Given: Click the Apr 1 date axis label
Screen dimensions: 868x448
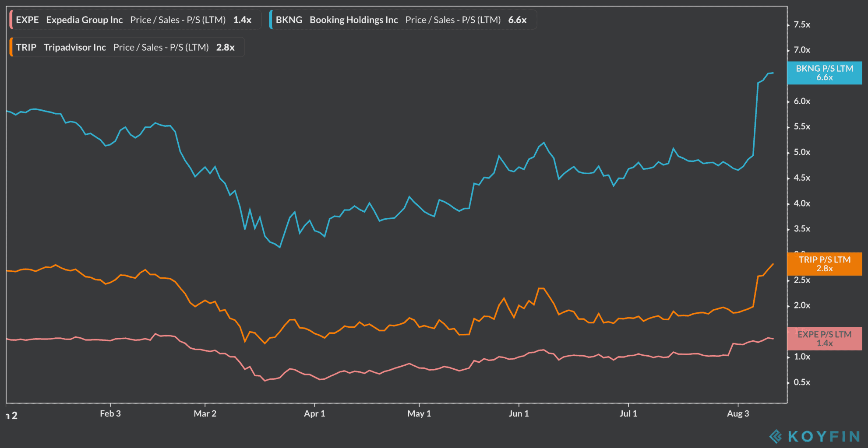Looking at the screenshot, I should click(x=314, y=413).
